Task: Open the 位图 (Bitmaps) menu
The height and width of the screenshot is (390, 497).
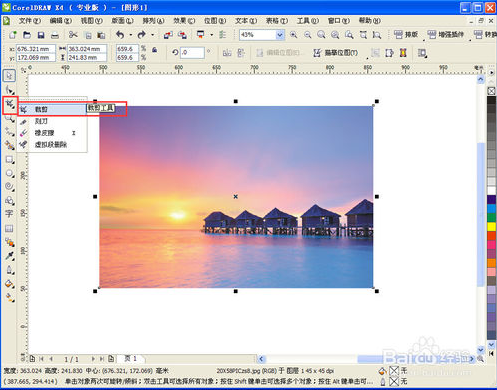Action: pos(215,21)
